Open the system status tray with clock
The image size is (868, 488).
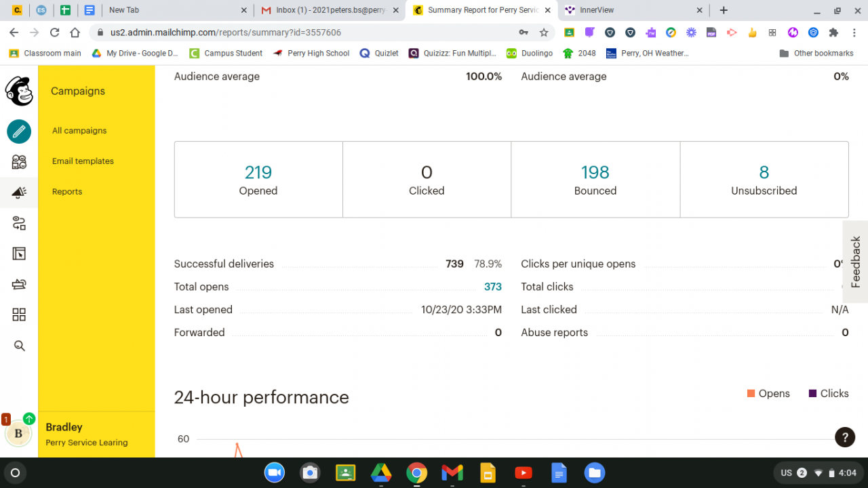tap(818, 472)
